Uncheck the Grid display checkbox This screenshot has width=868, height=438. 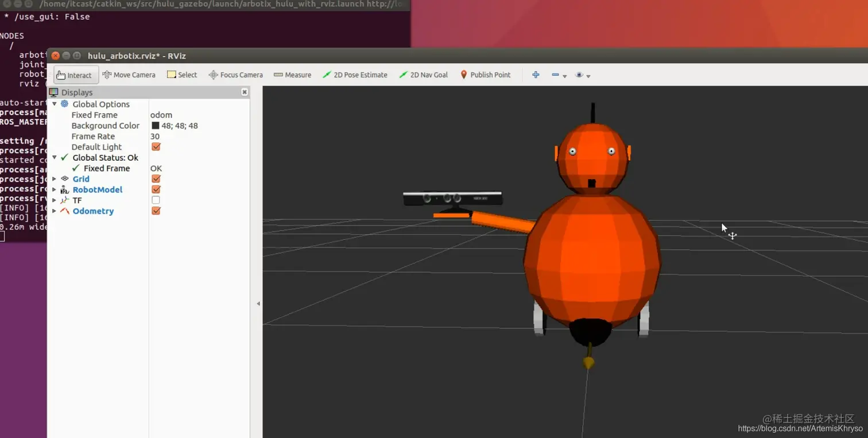coord(156,179)
